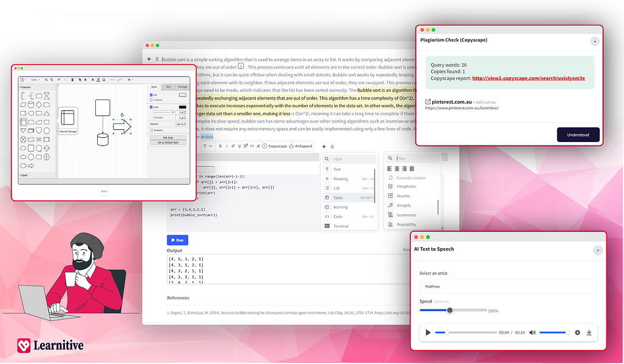Click the Superscript X icon in the text toolbar
Screen dimensions: 624x364
[x=246, y=146]
